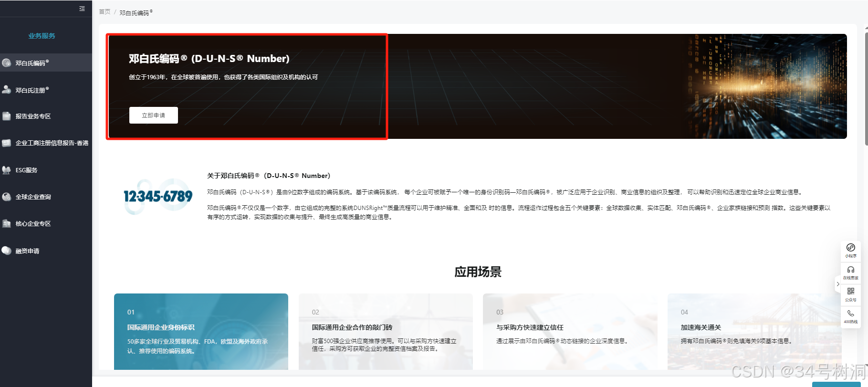Click the 应用场景 section heading
The image size is (868, 387).
point(478,272)
